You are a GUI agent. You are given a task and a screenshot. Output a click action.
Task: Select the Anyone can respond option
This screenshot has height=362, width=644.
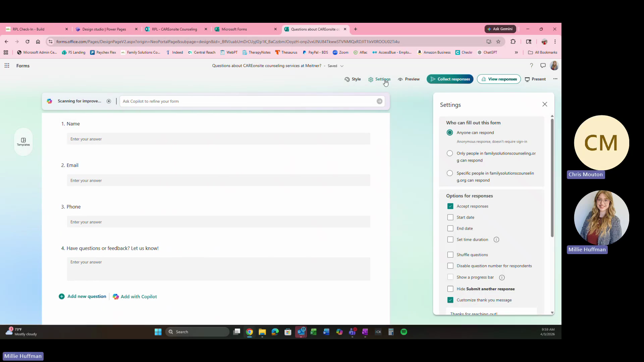pos(450,133)
